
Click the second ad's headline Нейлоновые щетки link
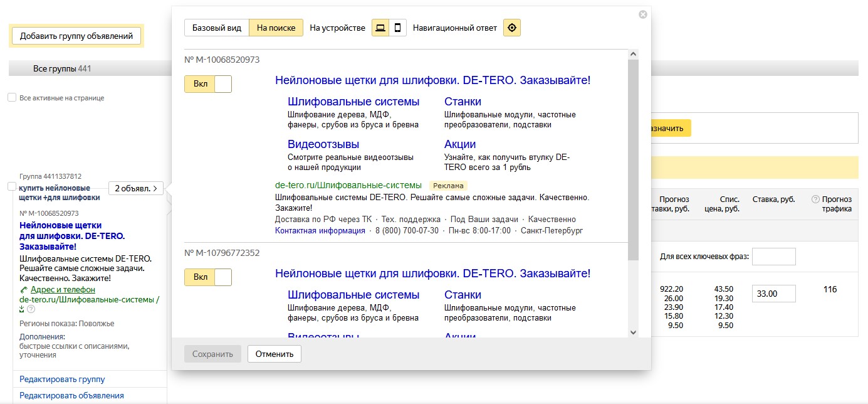pos(432,274)
